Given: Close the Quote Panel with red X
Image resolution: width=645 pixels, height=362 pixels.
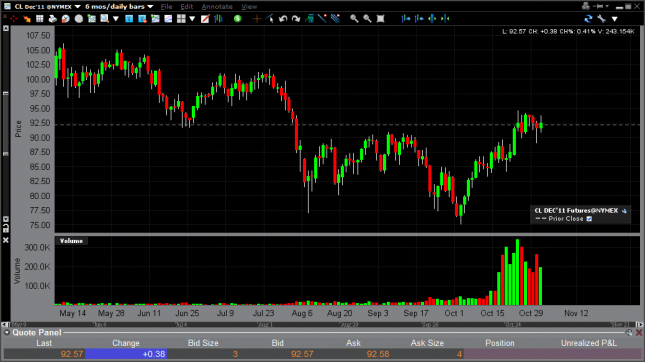Looking at the screenshot, I should pyautogui.click(x=639, y=332).
